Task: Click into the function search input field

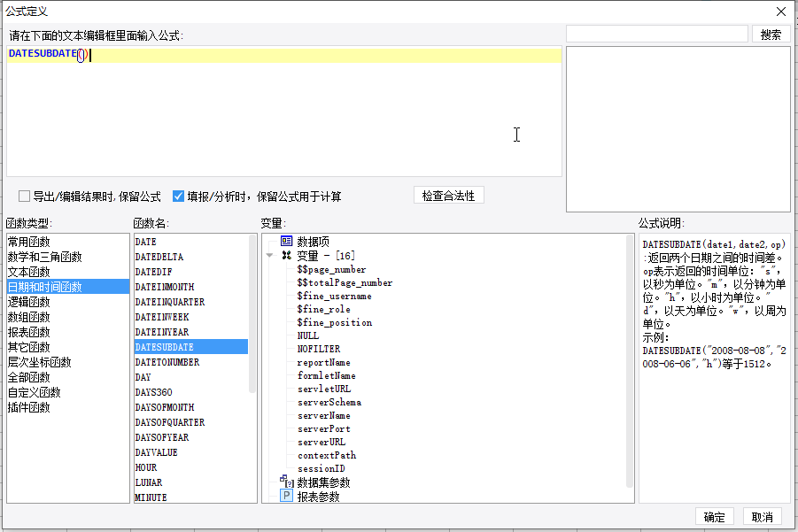Action: pos(656,34)
